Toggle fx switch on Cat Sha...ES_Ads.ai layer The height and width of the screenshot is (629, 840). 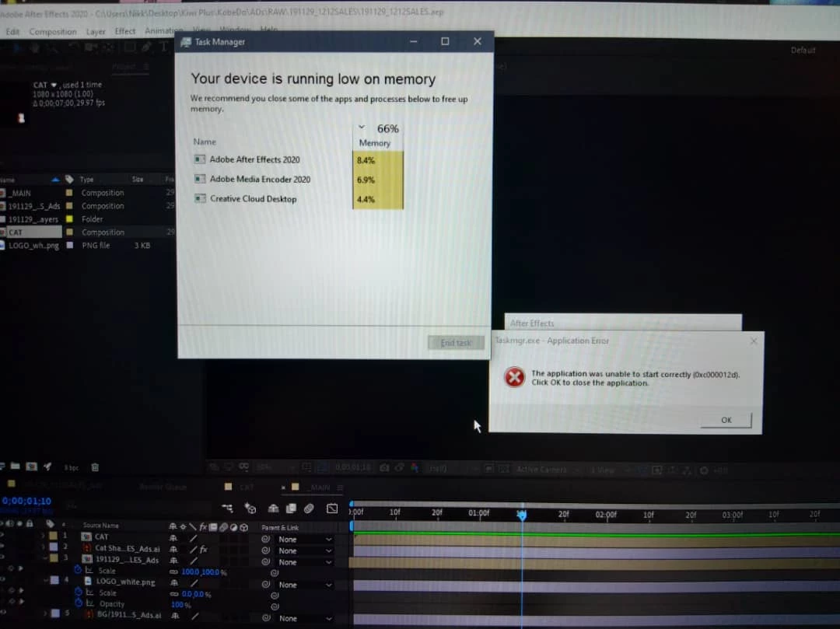pyautogui.click(x=204, y=549)
